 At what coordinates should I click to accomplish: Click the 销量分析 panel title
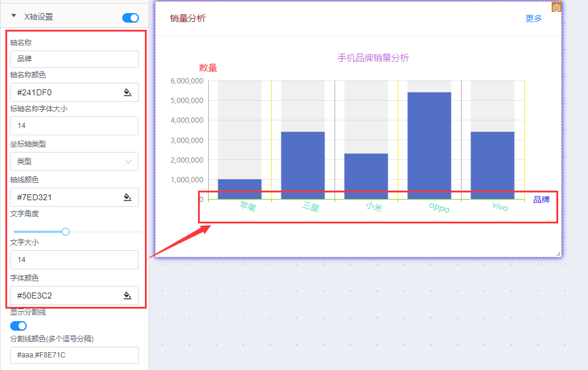(188, 18)
